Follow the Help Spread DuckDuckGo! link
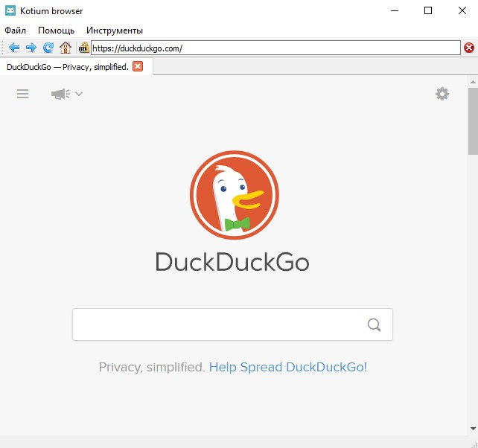 (288, 367)
